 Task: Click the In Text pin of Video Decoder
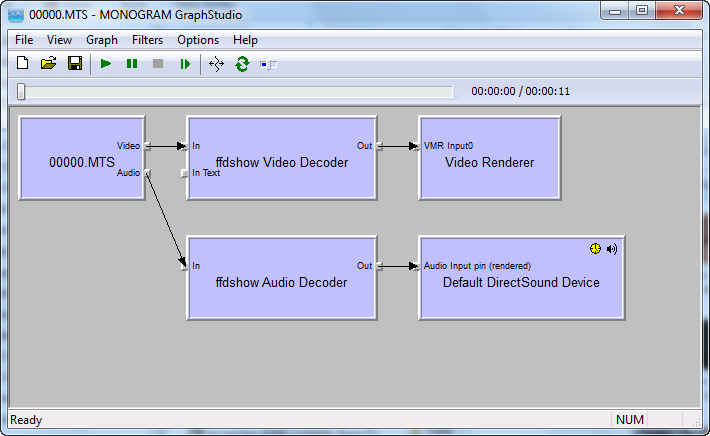(x=184, y=173)
